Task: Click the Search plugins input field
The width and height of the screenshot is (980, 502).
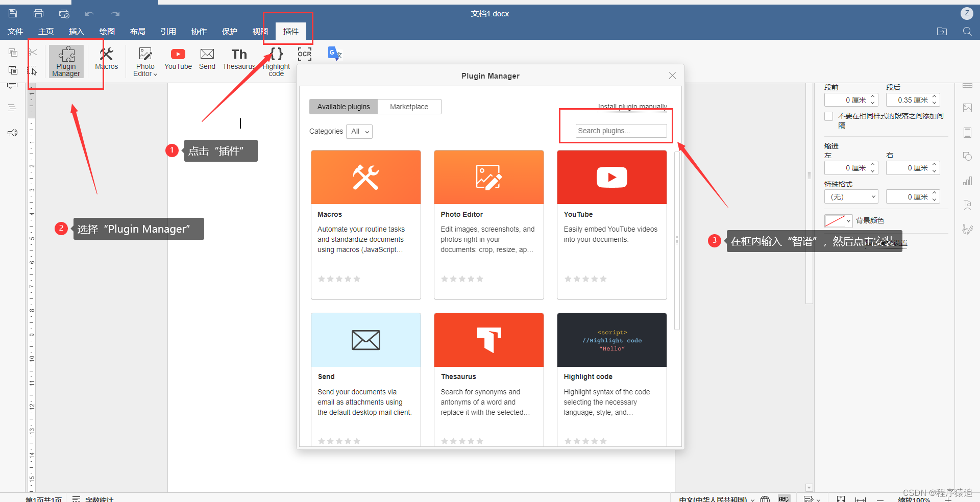Action: coord(621,131)
